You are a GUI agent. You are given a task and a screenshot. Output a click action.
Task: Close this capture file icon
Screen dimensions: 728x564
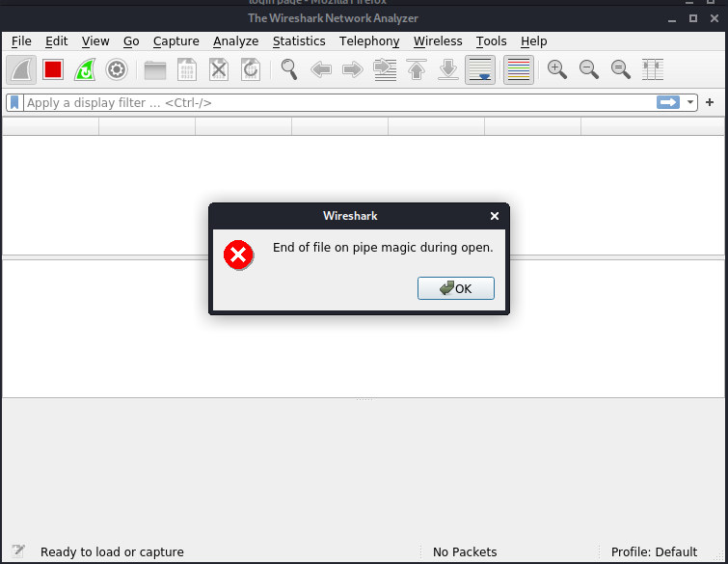click(x=219, y=70)
